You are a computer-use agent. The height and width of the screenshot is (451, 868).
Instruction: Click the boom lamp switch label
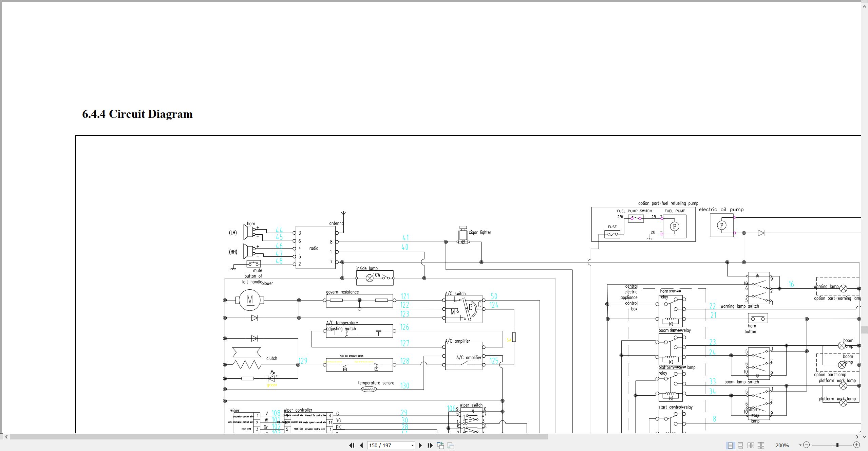pos(741,382)
